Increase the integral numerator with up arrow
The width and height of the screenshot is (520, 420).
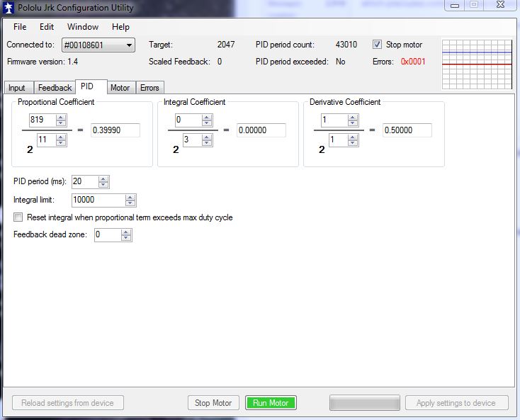pyautogui.click(x=207, y=117)
